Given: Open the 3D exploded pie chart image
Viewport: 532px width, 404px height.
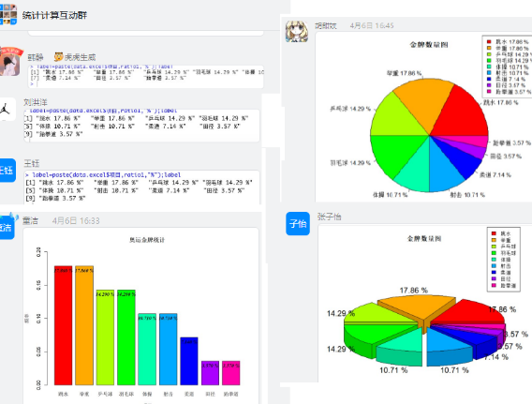Looking at the screenshot, I should pyautogui.click(x=425, y=303).
